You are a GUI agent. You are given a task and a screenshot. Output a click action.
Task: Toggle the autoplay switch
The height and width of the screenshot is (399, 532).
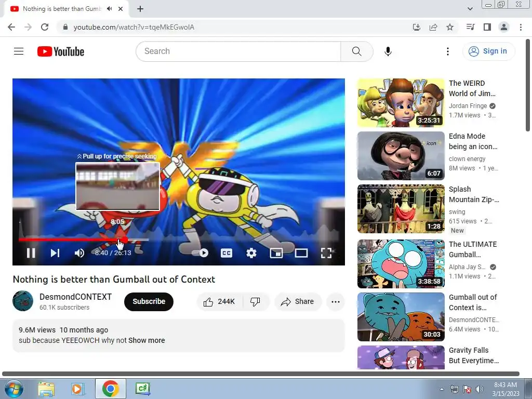(x=201, y=253)
